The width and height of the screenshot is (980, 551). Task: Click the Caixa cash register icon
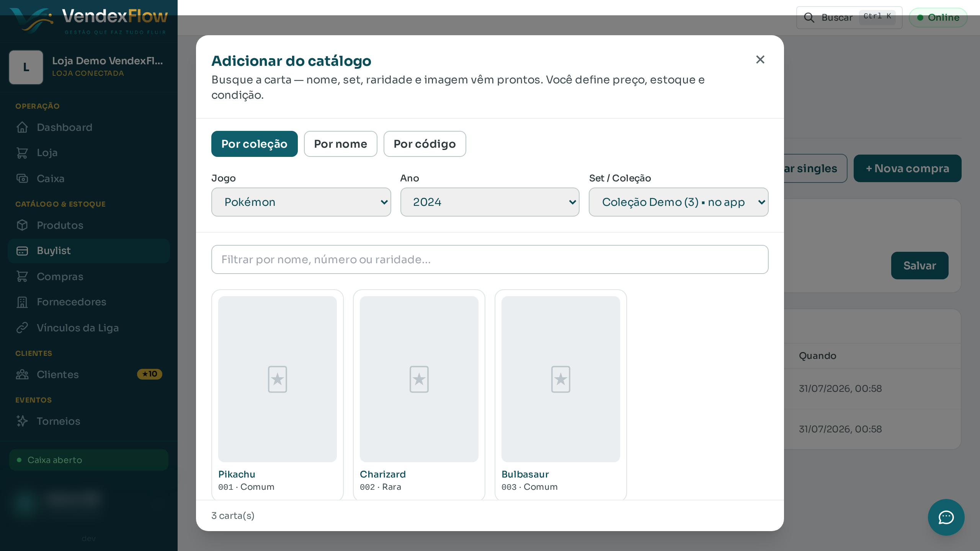pos(22,179)
